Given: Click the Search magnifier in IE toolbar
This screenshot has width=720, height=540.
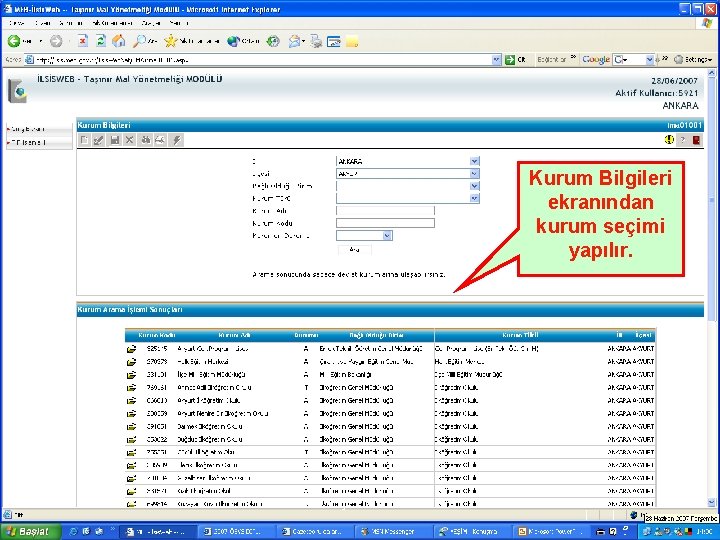Looking at the screenshot, I should [139, 41].
